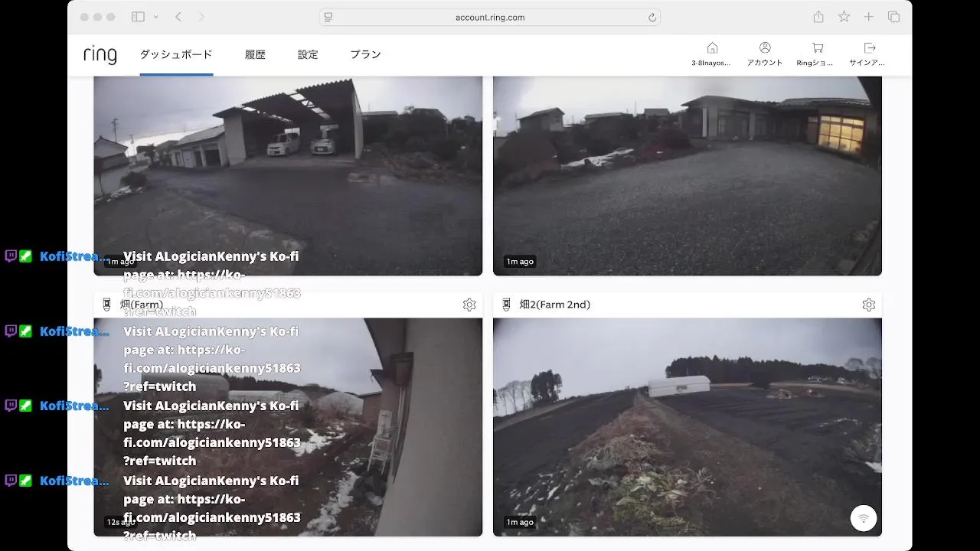Open the ダッシュボード tab
Image resolution: width=980 pixels, height=551 pixels.
point(176,54)
